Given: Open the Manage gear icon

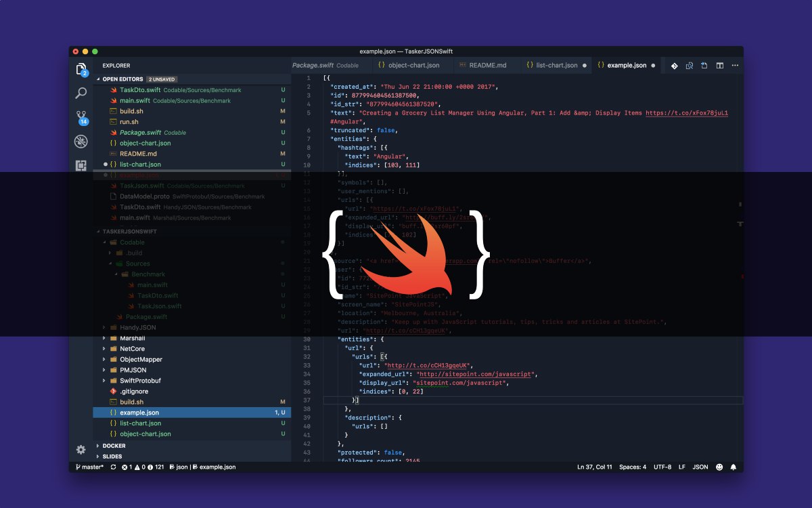Looking at the screenshot, I should pyautogui.click(x=81, y=450).
